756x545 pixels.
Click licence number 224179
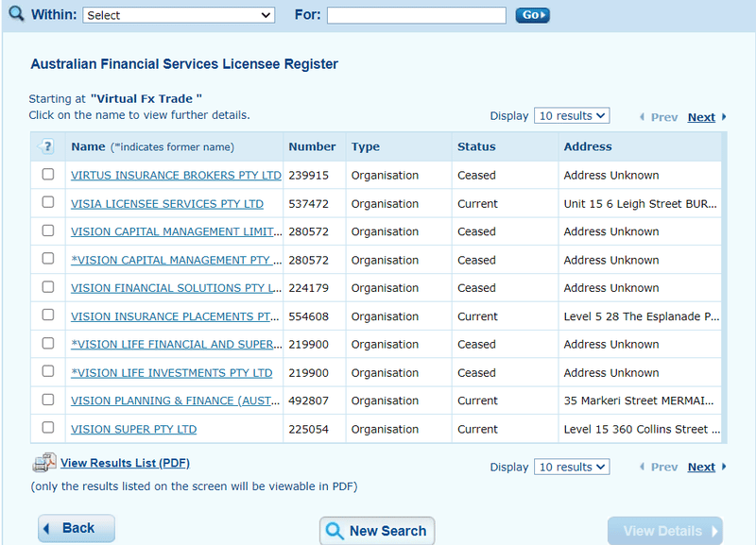tap(309, 288)
